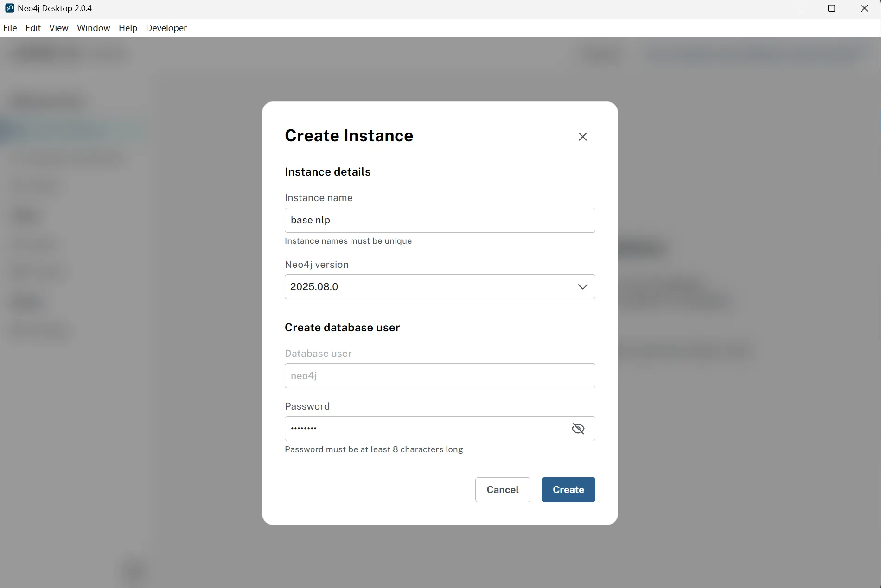Image resolution: width=881 pixels, height=588 pixels.
Task: Click the 'Create database user' heading
Action: pyautogui.click(x=342, y=328)
